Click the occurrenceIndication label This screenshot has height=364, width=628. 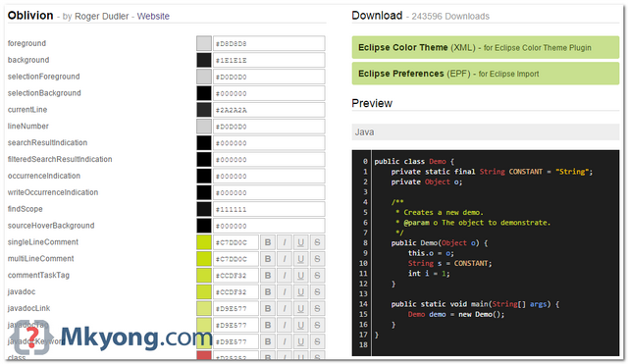click(x=44, y=176)
